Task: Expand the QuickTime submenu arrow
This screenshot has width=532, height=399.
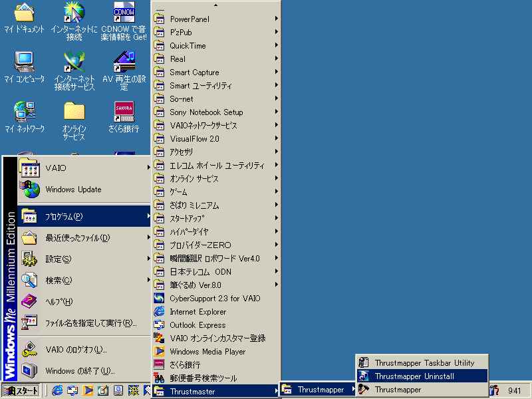Action: (x=277, y=45)
